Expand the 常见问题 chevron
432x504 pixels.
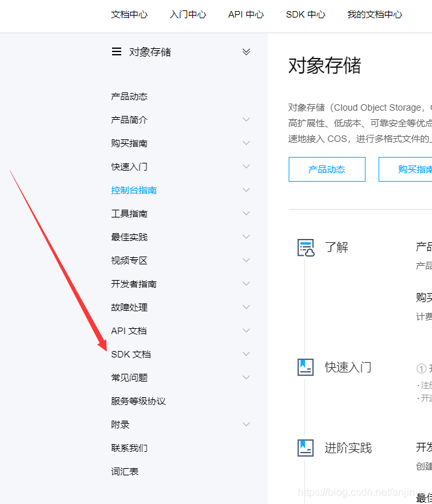click(246, 378)
